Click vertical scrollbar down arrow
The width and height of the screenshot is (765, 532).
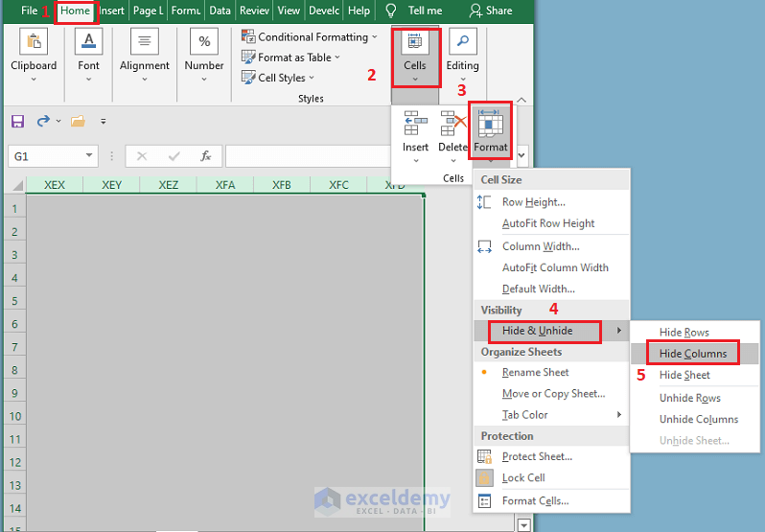pyautogui.click(x=524, y=525)
